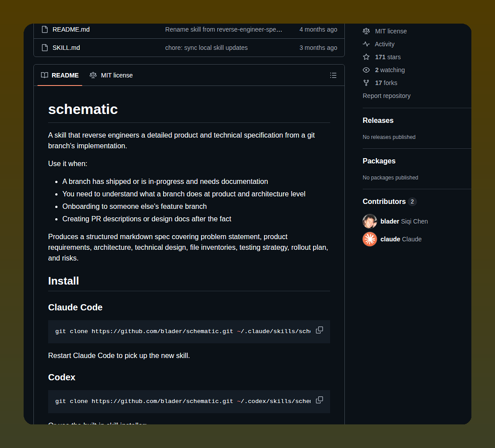Open commit 'Rename skill from reverse-engineer-spe…'

224,29
